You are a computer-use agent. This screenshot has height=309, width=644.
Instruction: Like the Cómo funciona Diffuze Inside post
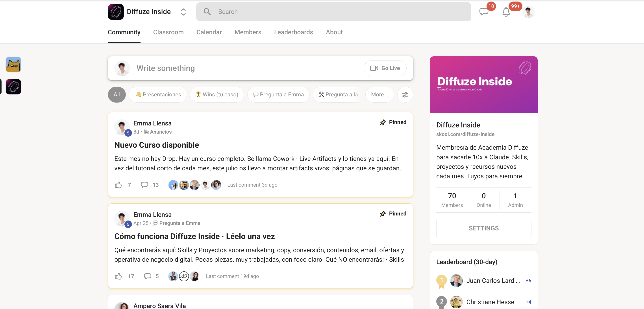tap(118, 276)
